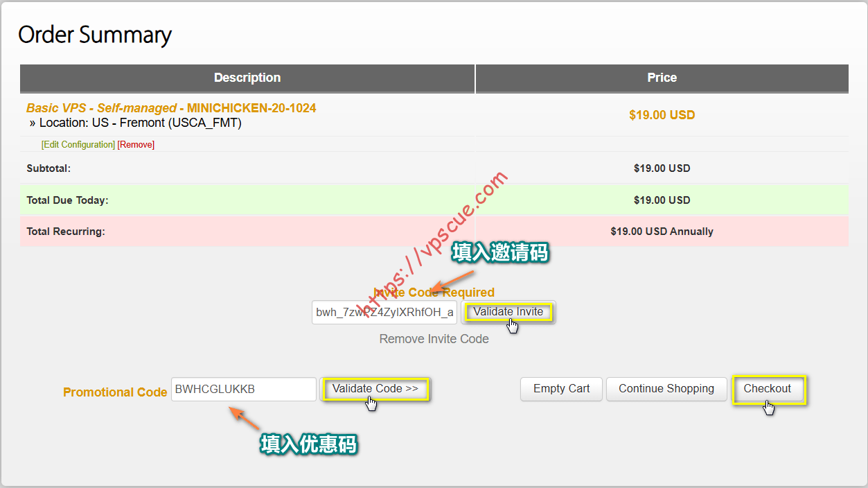Click Validate Code >> button
This screenshot has height=488, width=868.
[x=375, y=389]
